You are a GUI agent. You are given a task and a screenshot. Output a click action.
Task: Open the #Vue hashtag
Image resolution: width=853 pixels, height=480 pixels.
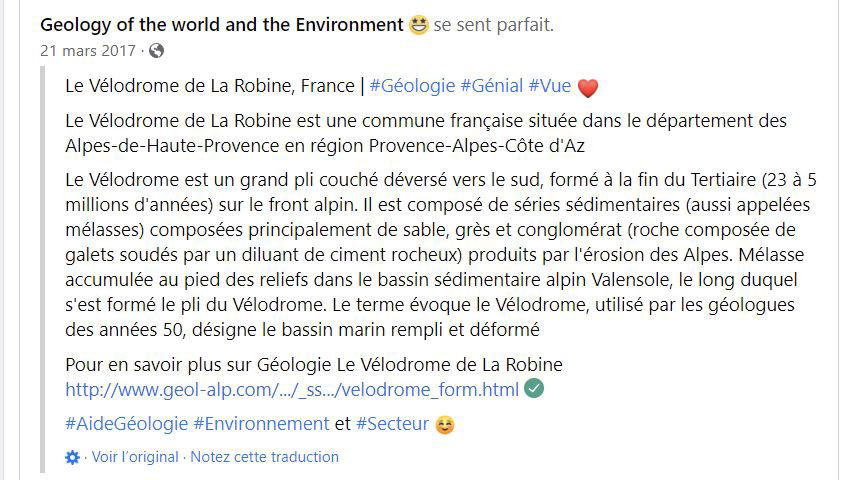pyautogui.click(x=549, y=86)
